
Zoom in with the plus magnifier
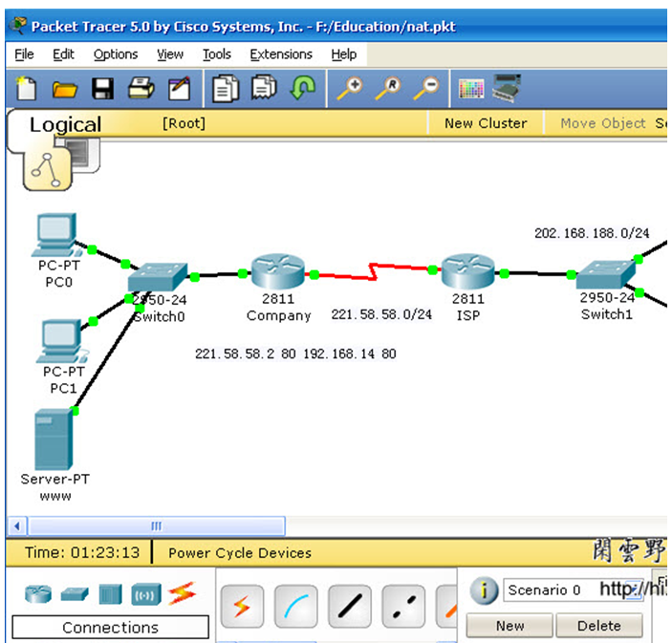click(x=350, y=88)
